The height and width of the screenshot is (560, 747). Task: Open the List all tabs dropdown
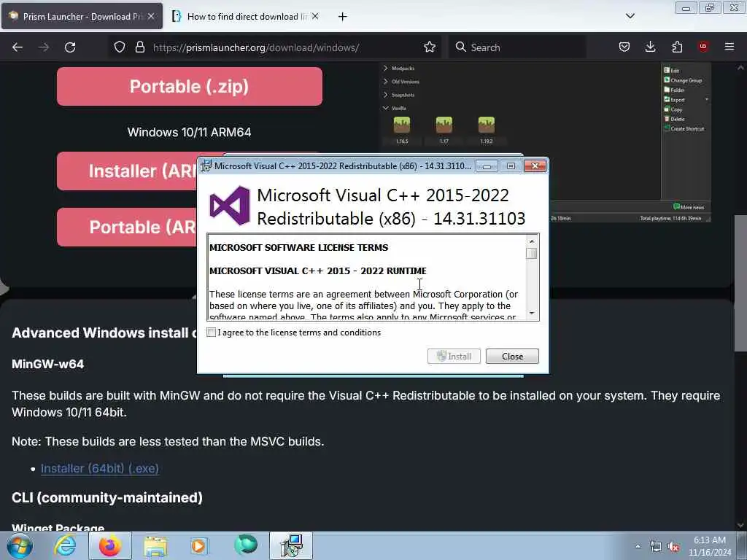[x=630, y=16]
